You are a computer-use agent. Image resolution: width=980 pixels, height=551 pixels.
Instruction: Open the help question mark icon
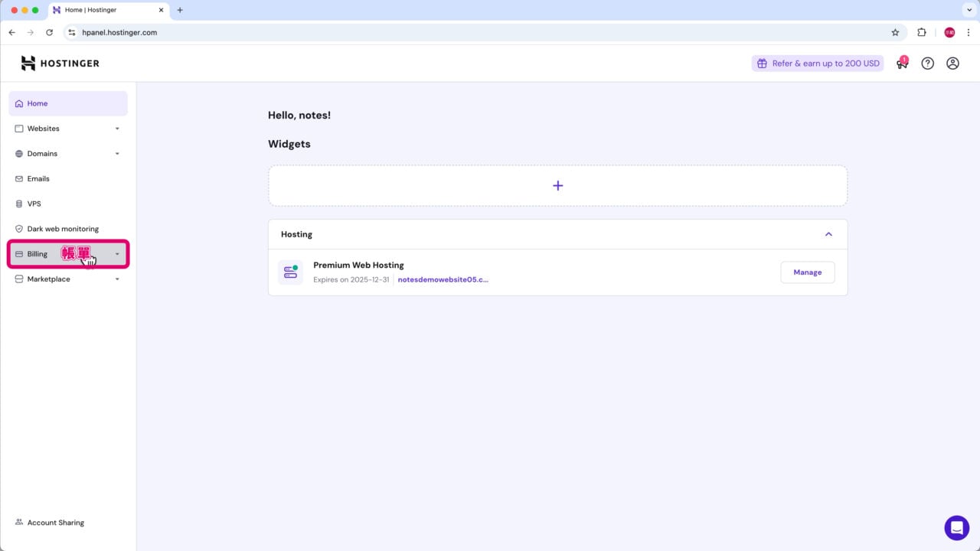tap(927, 64)
